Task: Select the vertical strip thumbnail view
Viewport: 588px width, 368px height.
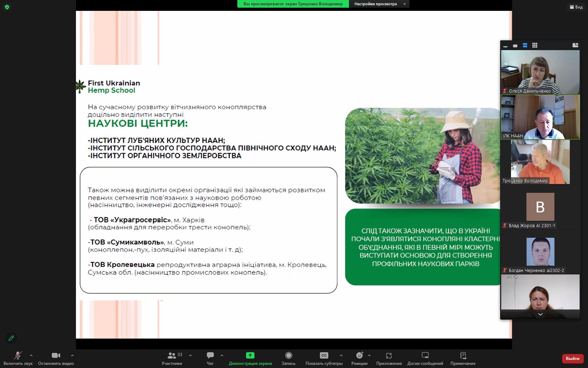Action: [525, 46]
